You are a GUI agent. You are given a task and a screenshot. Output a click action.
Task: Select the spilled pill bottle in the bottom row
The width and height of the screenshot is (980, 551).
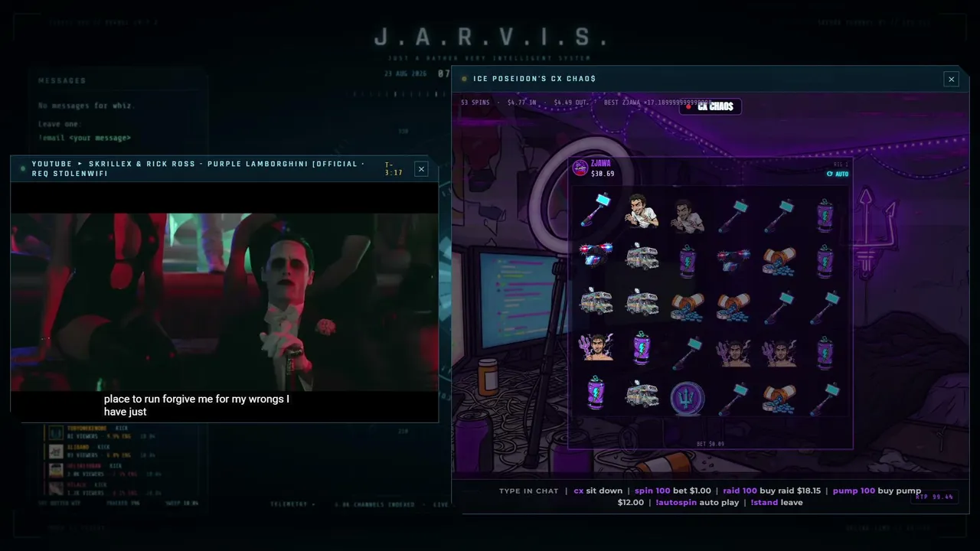(779, 399)
